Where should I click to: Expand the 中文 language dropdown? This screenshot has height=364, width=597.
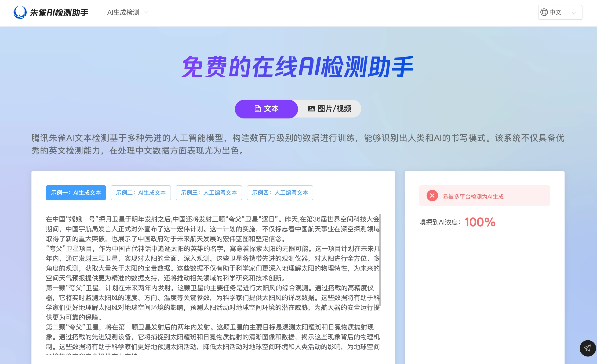point(560,12)
